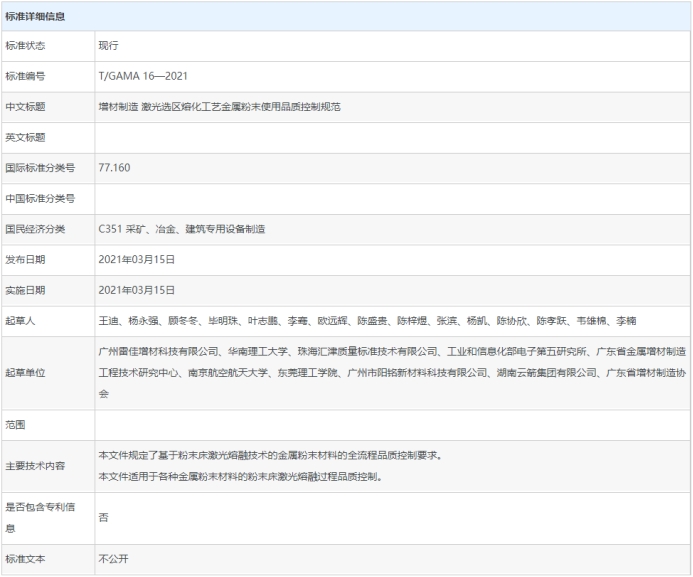Select the 现行 status value
Viewport: 693px width, 577px height.
click(109, 47)
